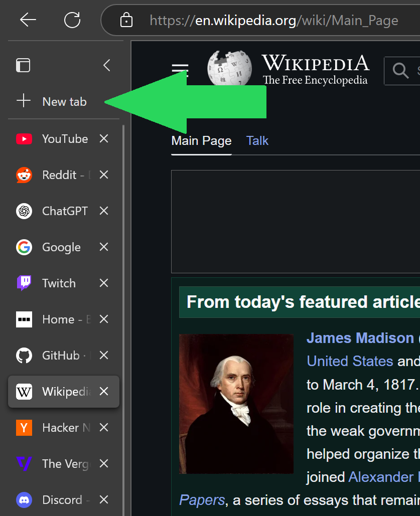Image resolution: width=420 pixels, height=516 pixels.
Task: Click the Twitch sidebar icon
Action: (x=24, y=283)
